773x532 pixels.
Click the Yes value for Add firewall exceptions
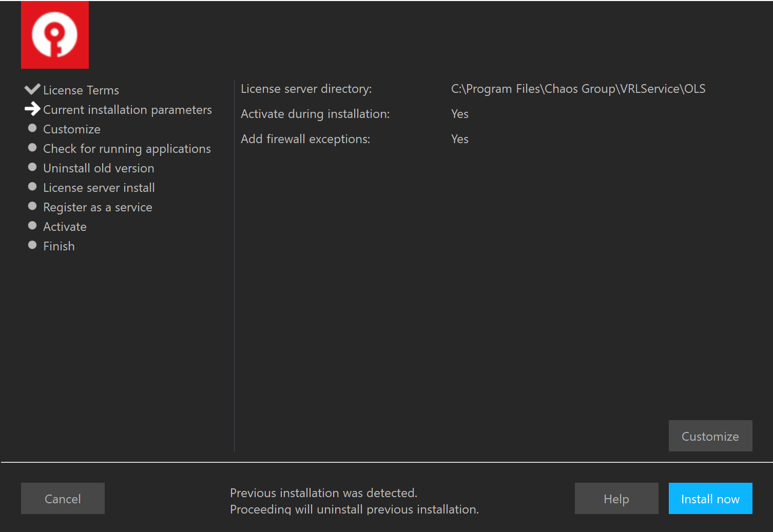pyautogui.click(x=459, y=139)
